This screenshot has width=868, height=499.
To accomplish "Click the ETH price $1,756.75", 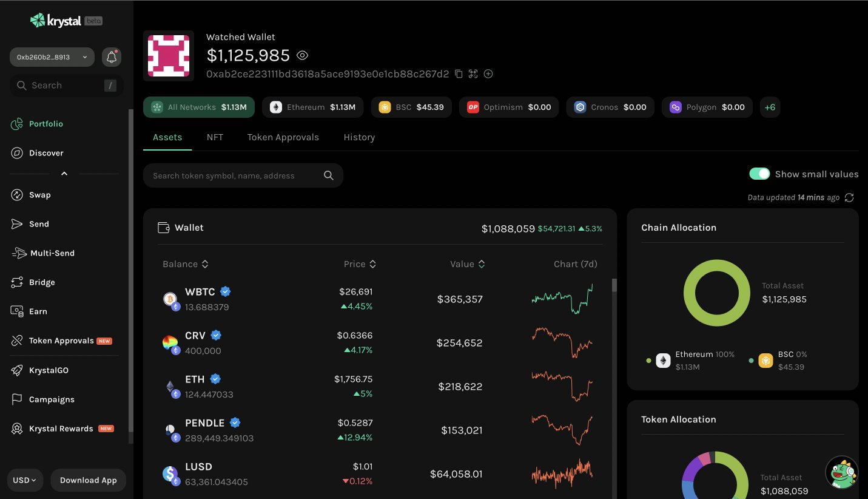I will [353, 379].
